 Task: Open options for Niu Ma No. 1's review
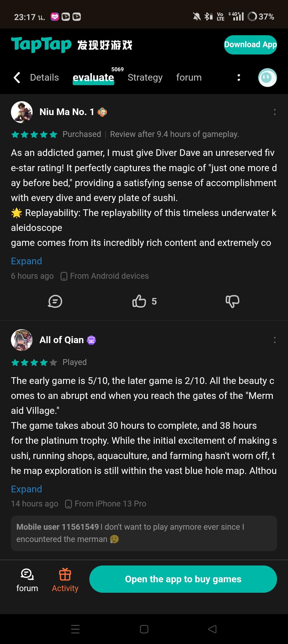pos(275,112)
